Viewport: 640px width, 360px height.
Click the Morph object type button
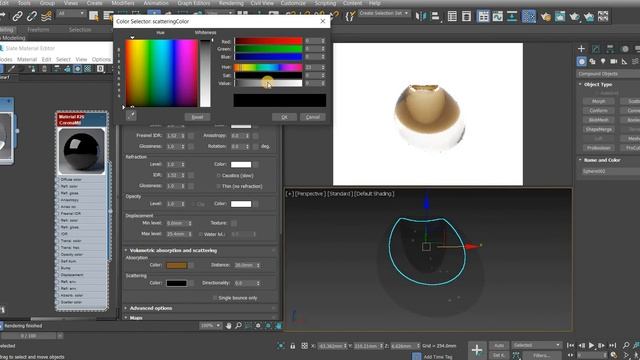pyautogui.click(x=598, y=101)
